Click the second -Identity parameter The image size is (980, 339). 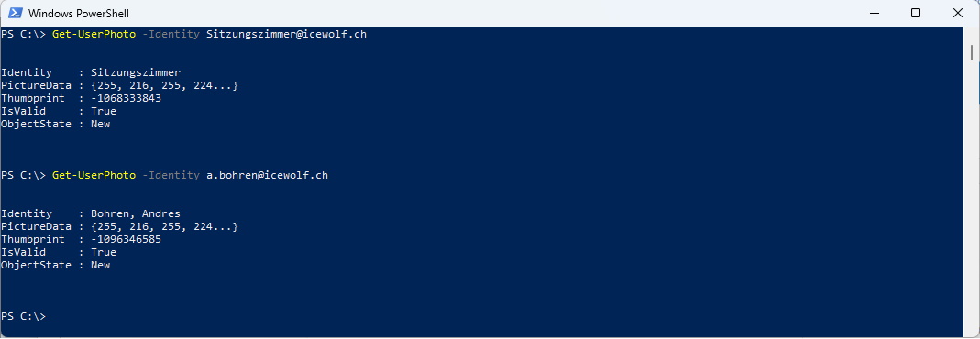171,175
